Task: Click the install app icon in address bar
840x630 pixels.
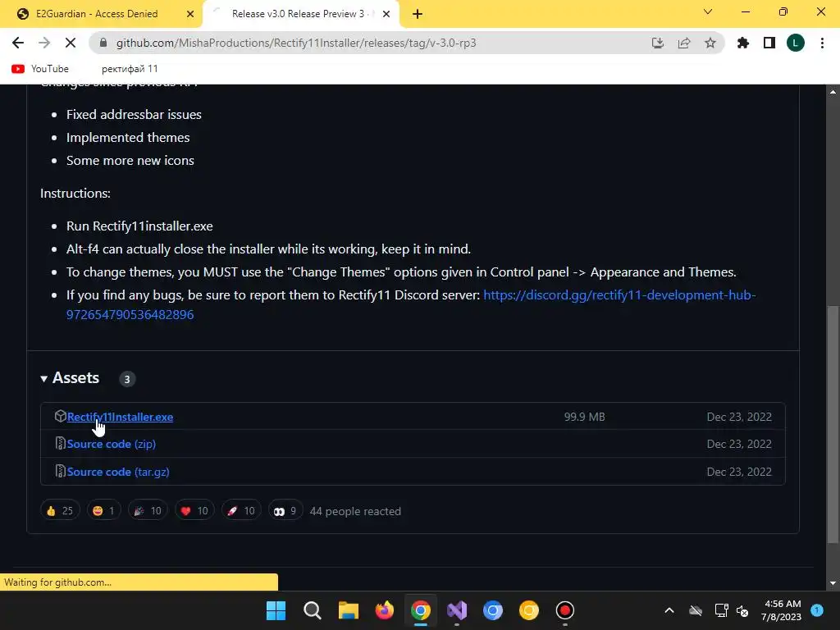Action: click(x=657, y=43)
